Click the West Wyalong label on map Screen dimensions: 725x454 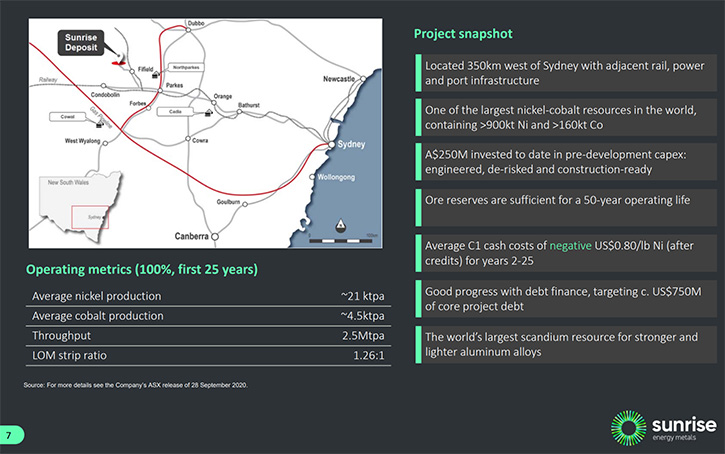[82, 141]
